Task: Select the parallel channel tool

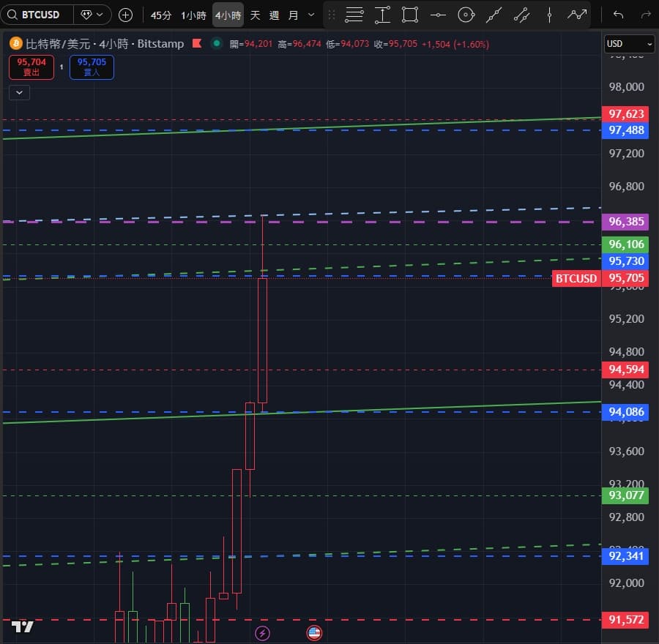Action: 521,15
